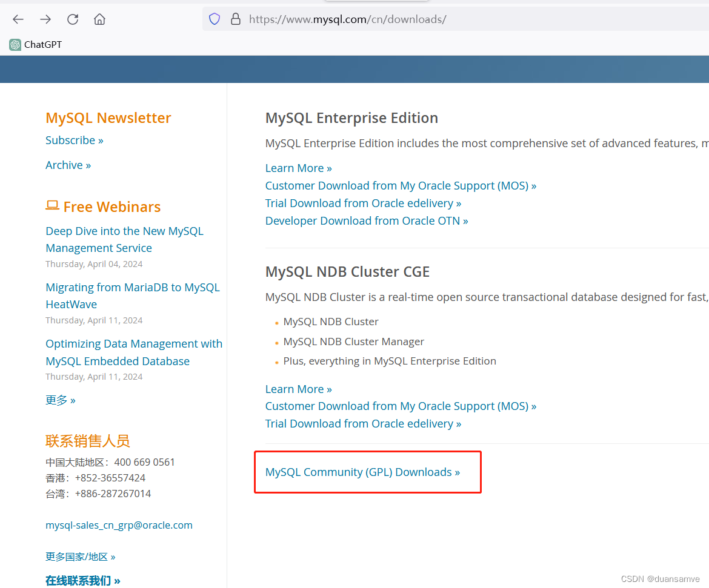
Task: Open Developer Download from Oracle OTN
Action: 366,220
